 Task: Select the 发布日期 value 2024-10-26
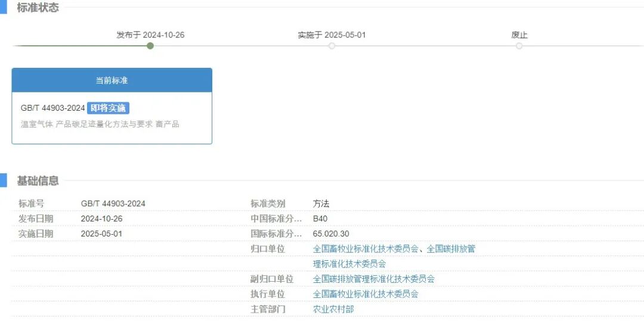click(101, 219)
